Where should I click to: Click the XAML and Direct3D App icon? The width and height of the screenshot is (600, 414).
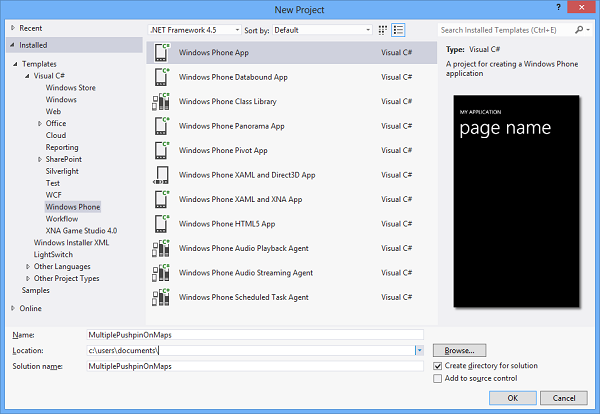(x=161, y=175)
